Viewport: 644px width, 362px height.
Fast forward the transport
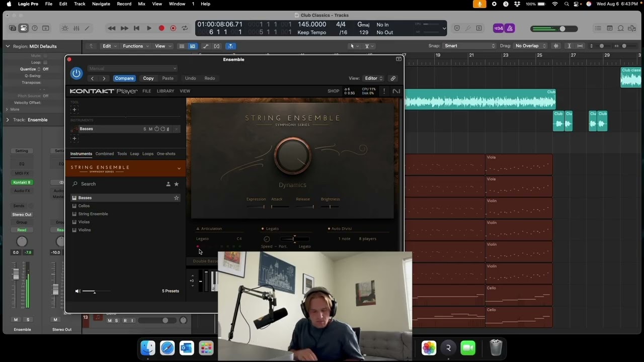pyautogui.click(x=124, y=28)
